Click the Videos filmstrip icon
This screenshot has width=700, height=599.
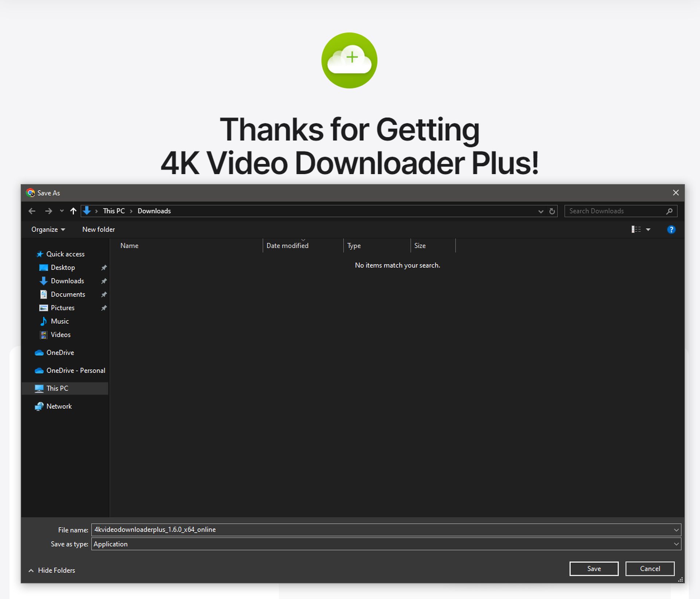point(43,335)
